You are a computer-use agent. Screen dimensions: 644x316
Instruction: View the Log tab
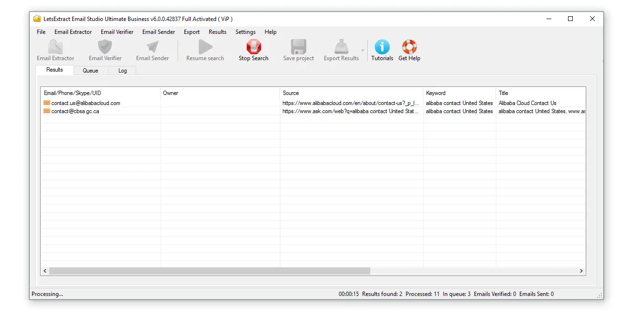(122, 70)
